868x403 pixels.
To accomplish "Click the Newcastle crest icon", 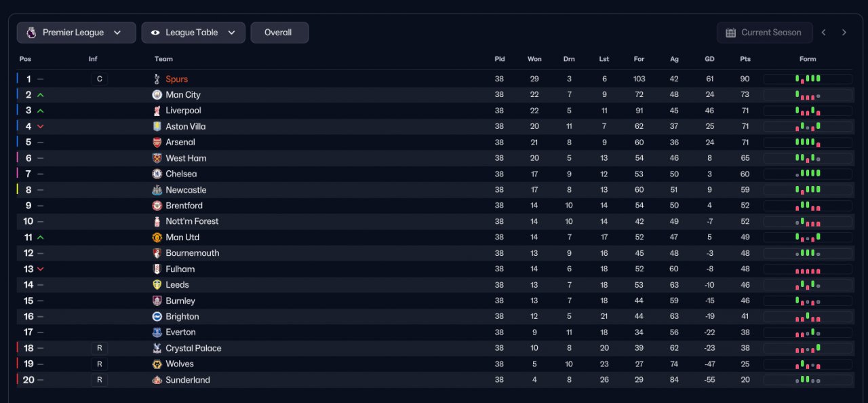I will (x=157, y=190).
